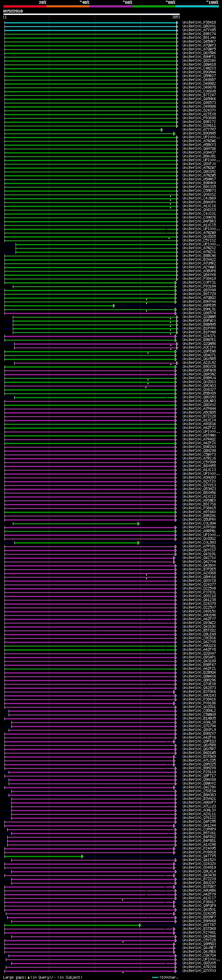Select hit label UniRef100_Q5UFR0
Image resolution: width=222 pixels, height=980 pixels.
(199, 520)
